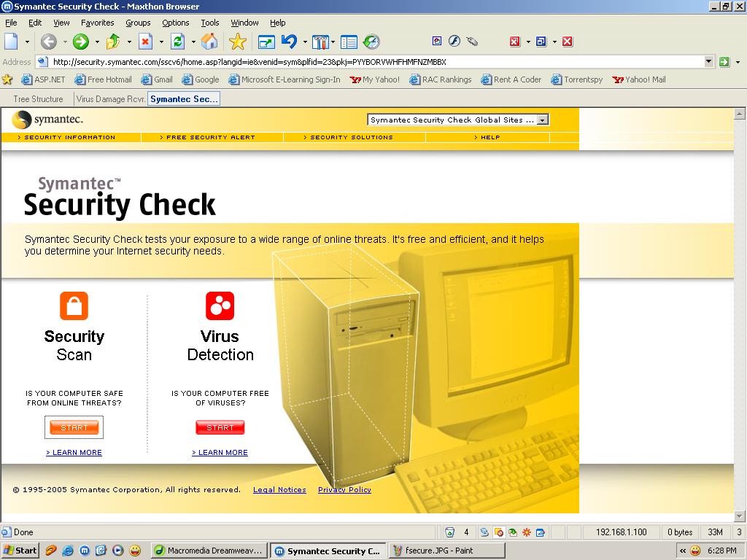Click the trash bin icon in status bar
The width and height of the screenshot is (747, 560).
point(449,532)
